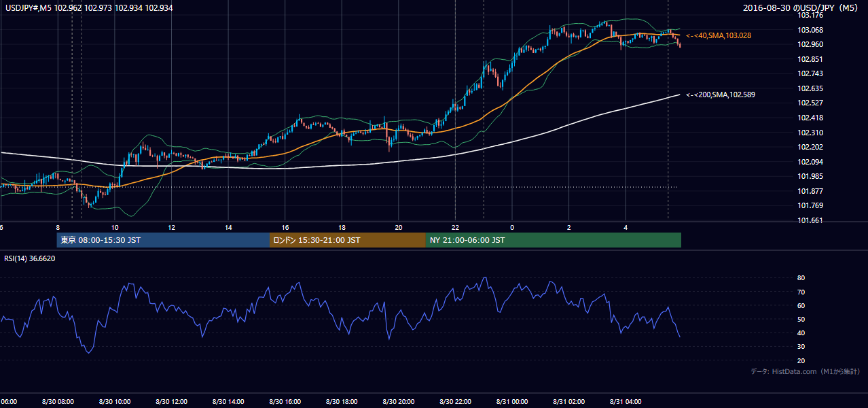Click price level 102.635 on the axis
868x408 pixels.
[810, 88]
